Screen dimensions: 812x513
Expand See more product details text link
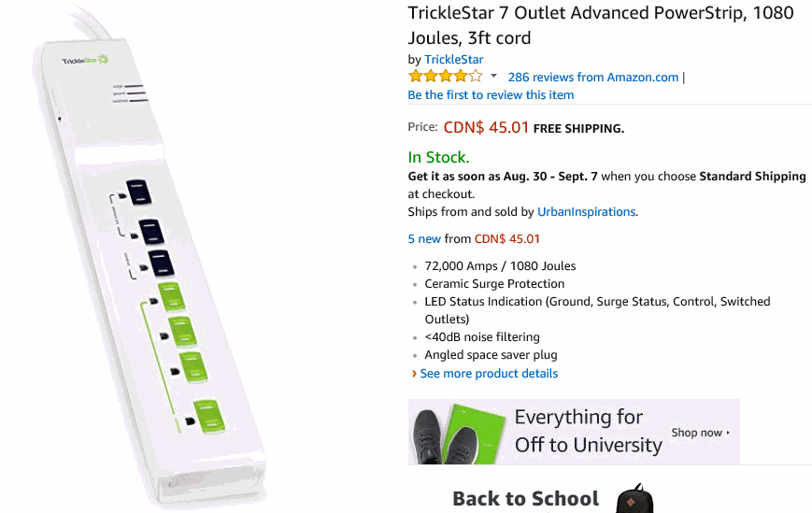(x=489, y=374)
